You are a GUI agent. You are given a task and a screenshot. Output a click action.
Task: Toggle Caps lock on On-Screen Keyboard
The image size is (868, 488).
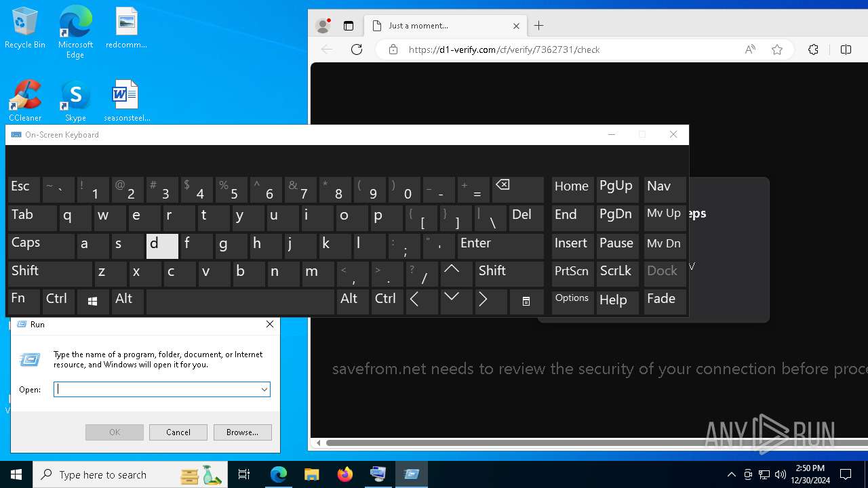(41, 245)
